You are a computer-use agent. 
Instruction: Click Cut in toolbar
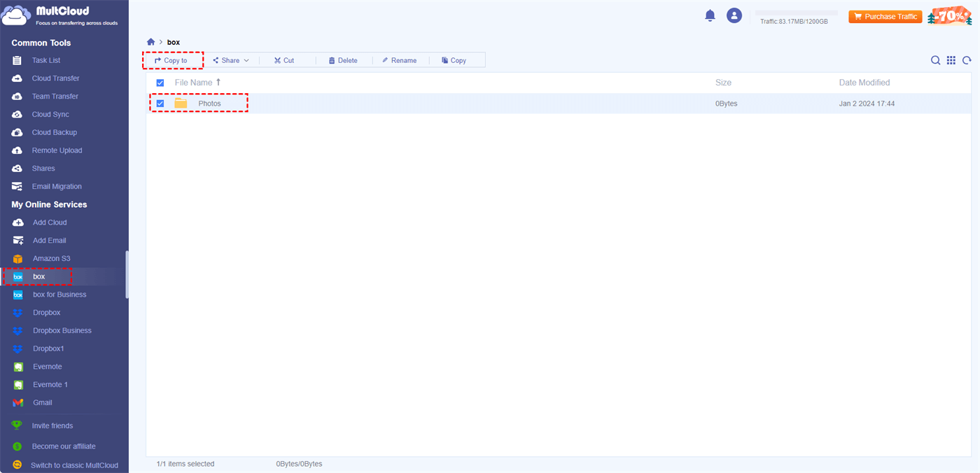(283, 61)
